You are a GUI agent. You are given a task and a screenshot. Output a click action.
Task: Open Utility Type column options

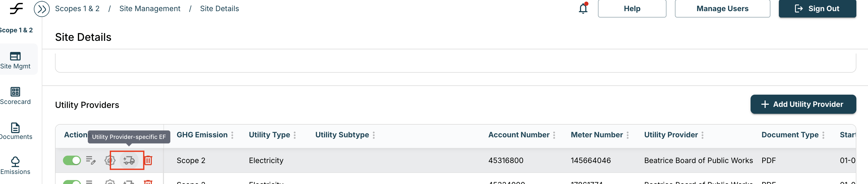coord(295,135)
